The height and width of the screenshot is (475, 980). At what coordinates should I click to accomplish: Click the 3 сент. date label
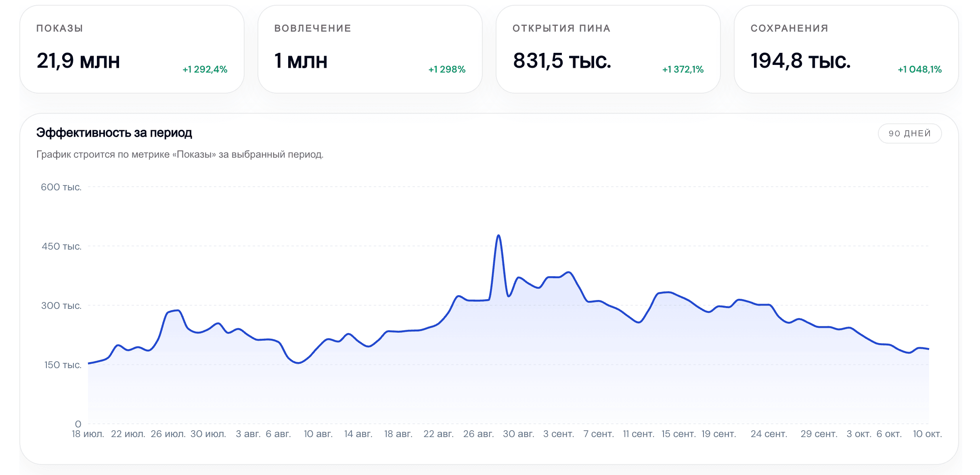point(558,434)
